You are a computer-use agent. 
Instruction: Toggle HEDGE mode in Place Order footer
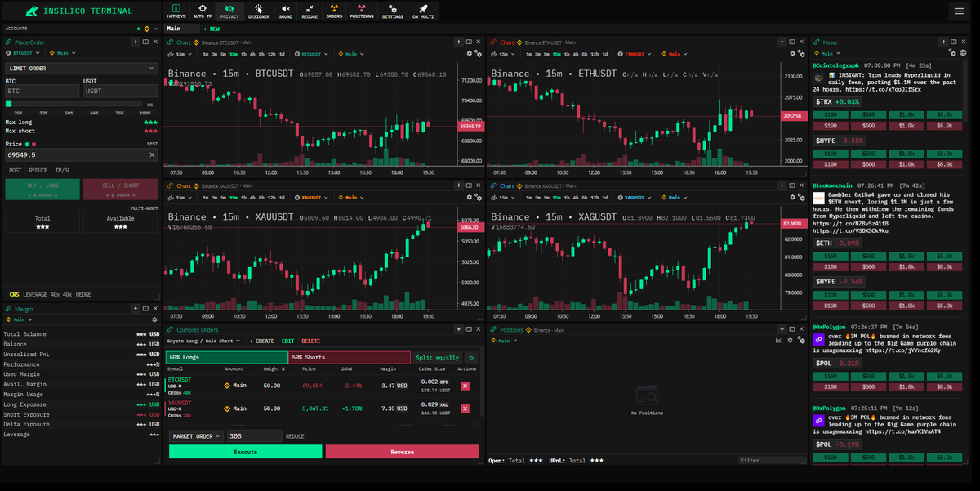coord(84,294)
